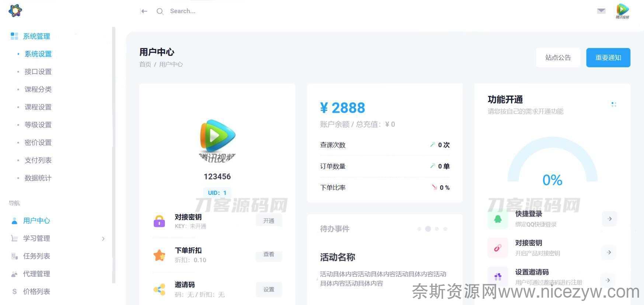
Task: Open 设置邀请码 arrow button
Action: [608, 280]
